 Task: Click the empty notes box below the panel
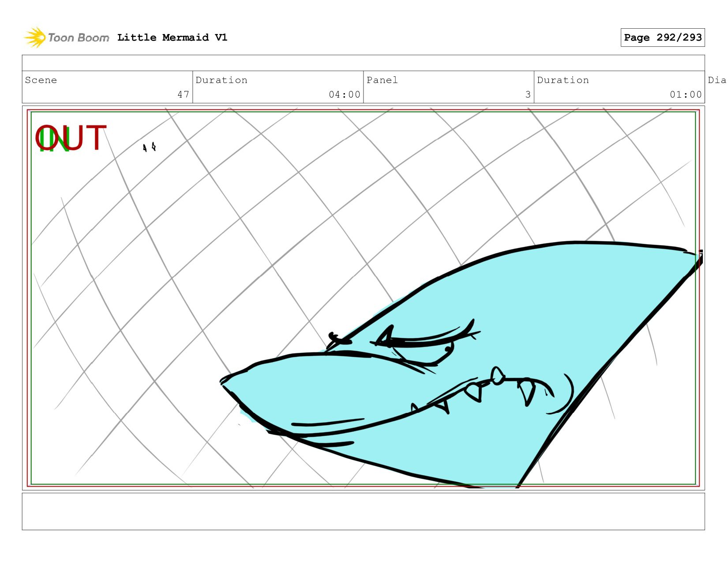pos(364,511)
